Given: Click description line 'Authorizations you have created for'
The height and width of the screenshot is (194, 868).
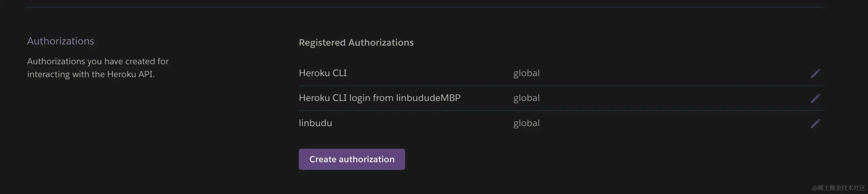Looking at the screenshot, I should coord(98,61).
